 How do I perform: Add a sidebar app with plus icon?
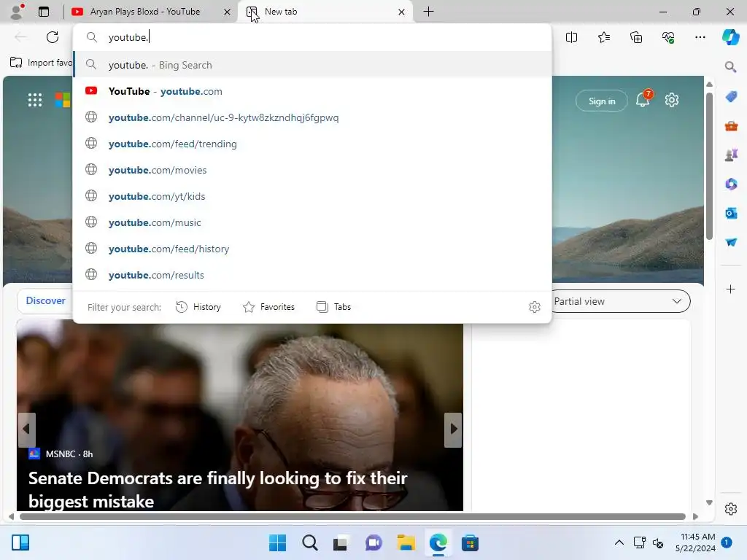(730, 289)
